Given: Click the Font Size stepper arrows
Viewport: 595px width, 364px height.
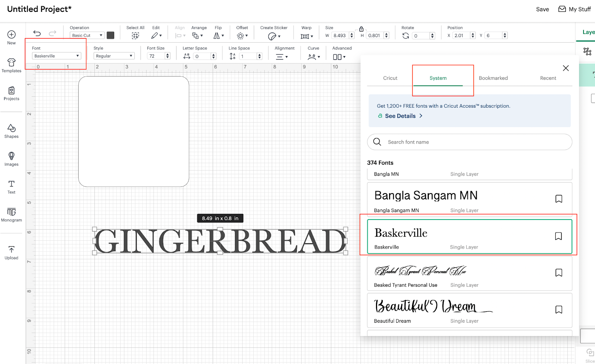Looking at the screenshot, I should (167, 56).
